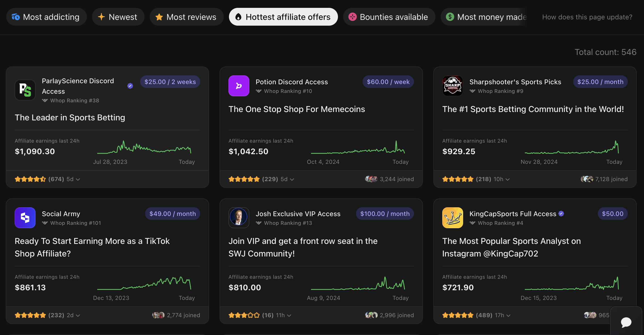Switch to the Newest filter tab
This screenshot has height=335, width=644.
click(x=118, y=17)
